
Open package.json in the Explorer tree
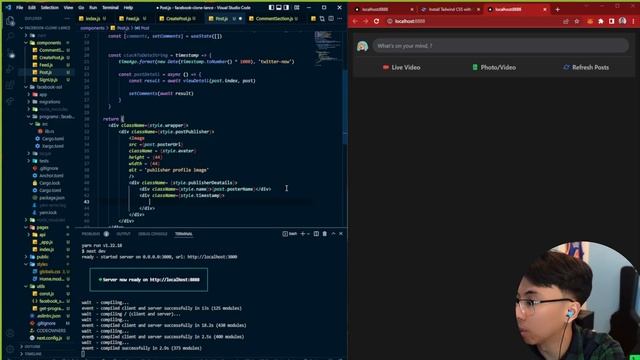point(51,198)
